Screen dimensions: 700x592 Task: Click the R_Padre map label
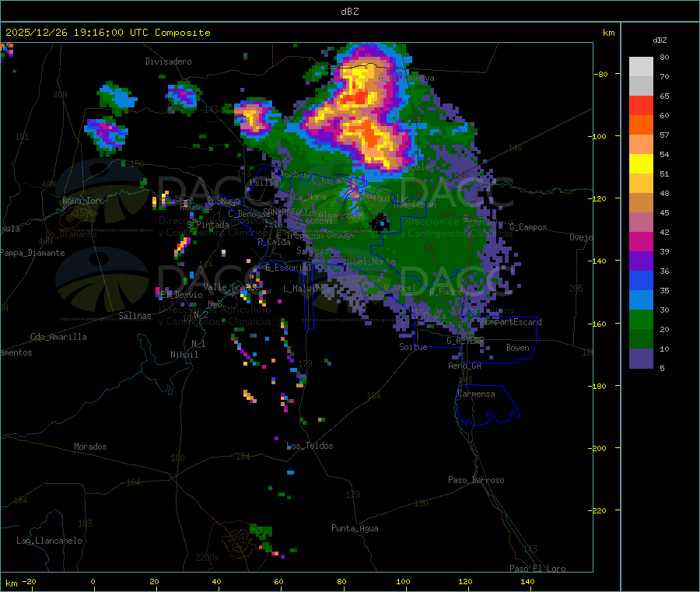point(446,292)
